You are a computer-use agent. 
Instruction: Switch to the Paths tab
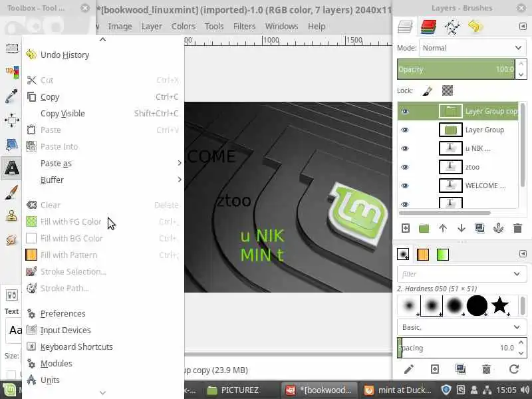(x=452, y=27)
